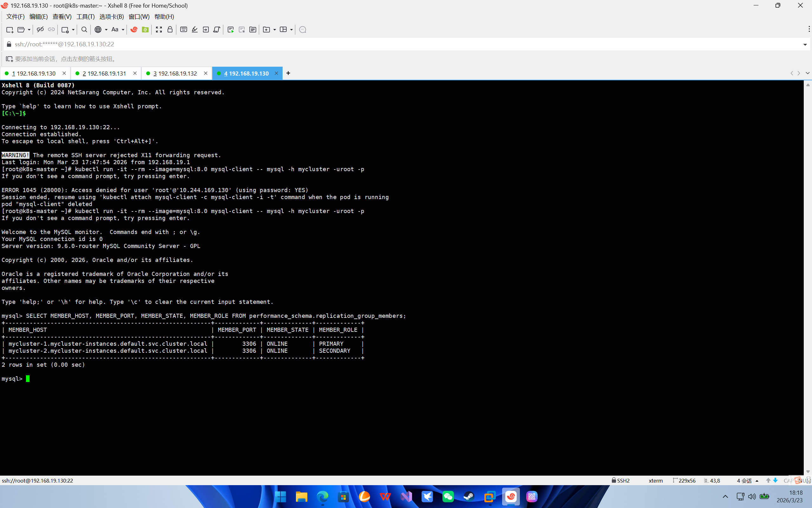Screen dimensions: 812x508
Task: Click the terminal vertical scrollbar down arrow
Action: pyautogui.click(x=808, y=472)
